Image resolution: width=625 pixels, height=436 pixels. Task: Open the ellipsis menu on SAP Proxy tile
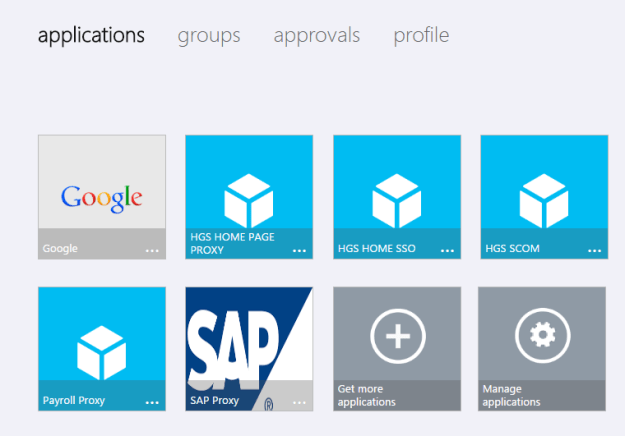pyautogui.click(x=299, y=403)
